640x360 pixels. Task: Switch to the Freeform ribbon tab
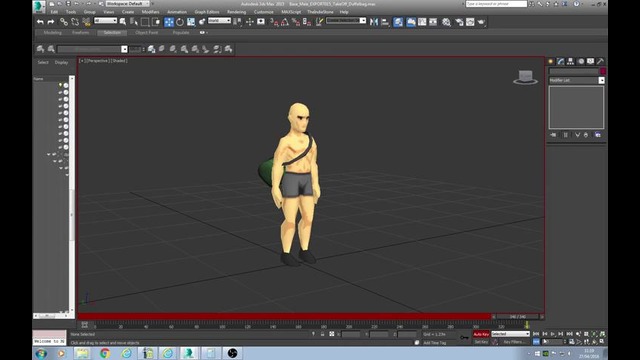80,33
